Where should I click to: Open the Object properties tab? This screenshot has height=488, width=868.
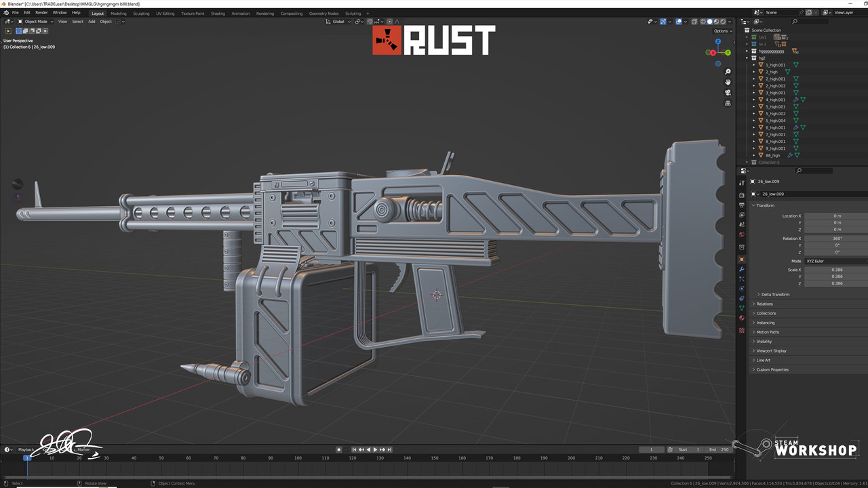click(x=742, y=260)
